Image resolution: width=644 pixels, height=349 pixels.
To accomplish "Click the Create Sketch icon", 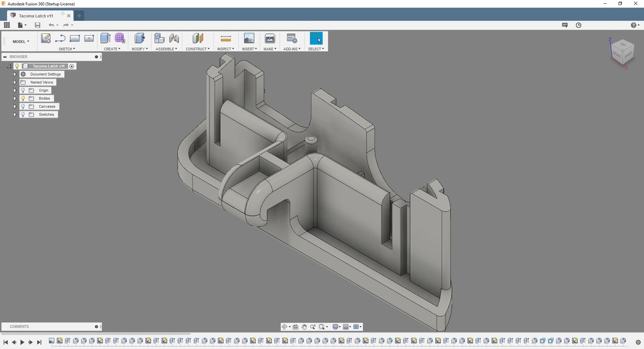I will pyautogui.click(x=46, y=38).
